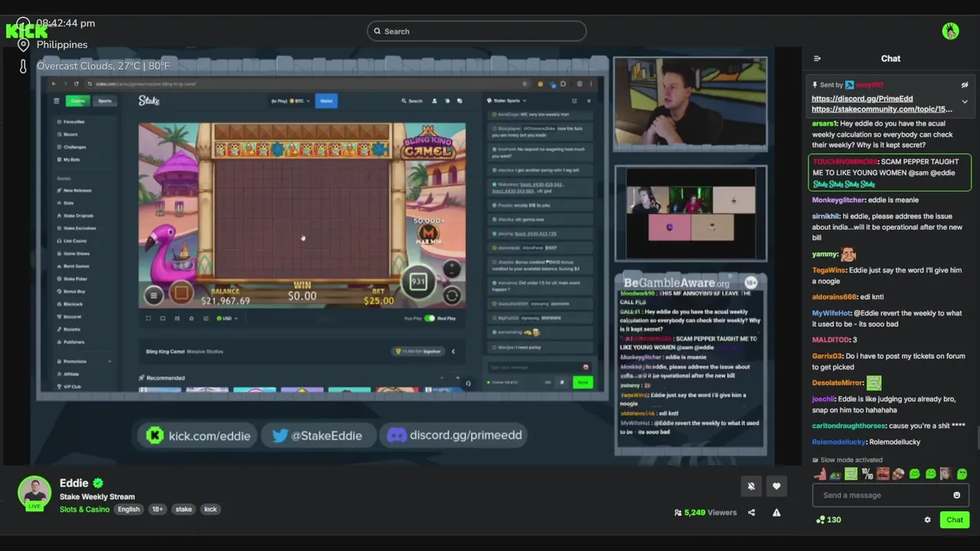Open Garrix03 username in chat
The width and height of the screenshot is (980, 551).
[826, 356]
